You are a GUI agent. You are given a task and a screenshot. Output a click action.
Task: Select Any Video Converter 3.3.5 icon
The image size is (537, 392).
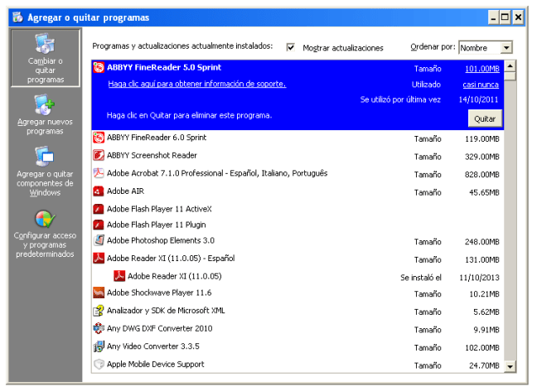click(x=99, y=347)
